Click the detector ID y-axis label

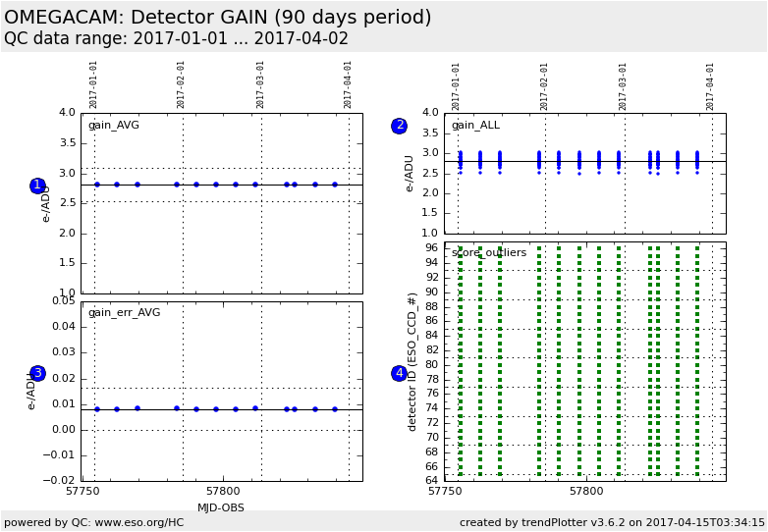(x=412, y=361)
